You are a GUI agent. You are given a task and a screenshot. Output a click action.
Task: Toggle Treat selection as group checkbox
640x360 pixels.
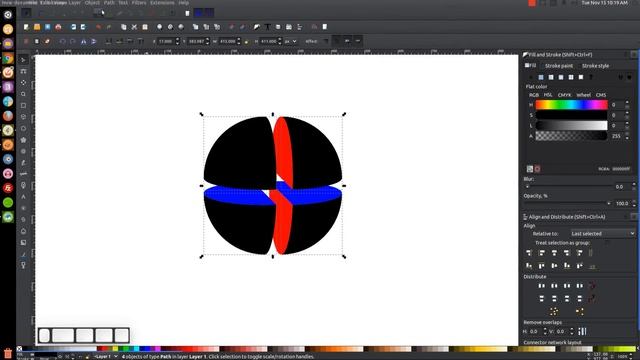click(607, 242)
